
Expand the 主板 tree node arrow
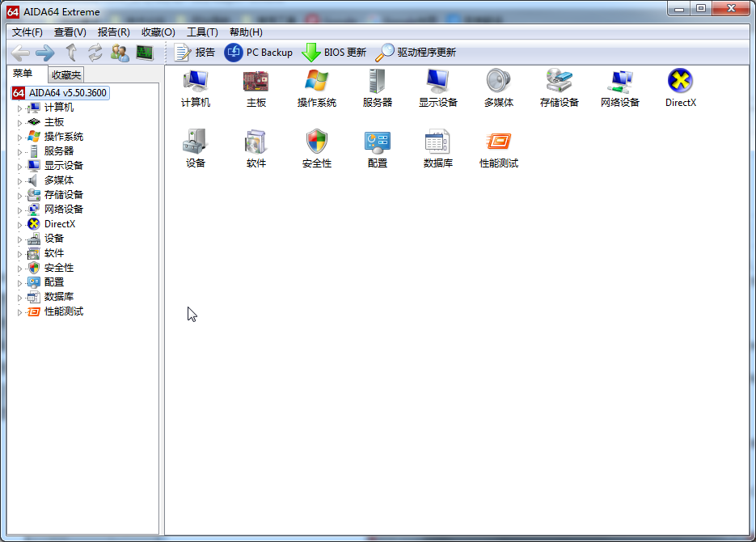coord(19,123)
